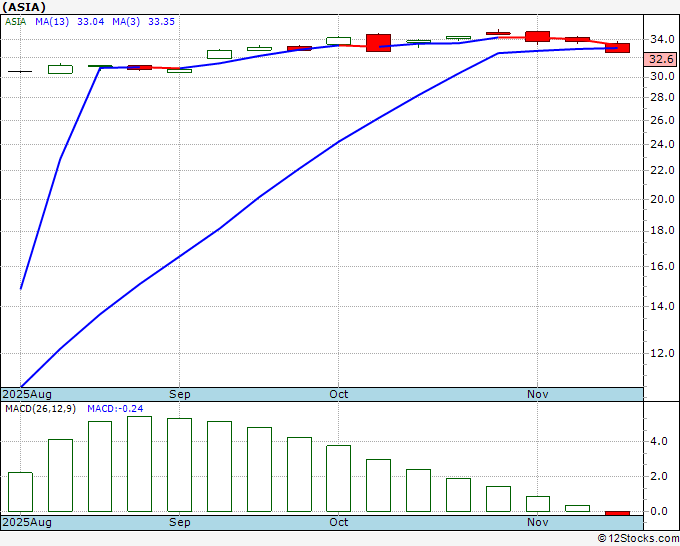
Task: Click the 33.04 moving average value
Action: coord(91,22)
